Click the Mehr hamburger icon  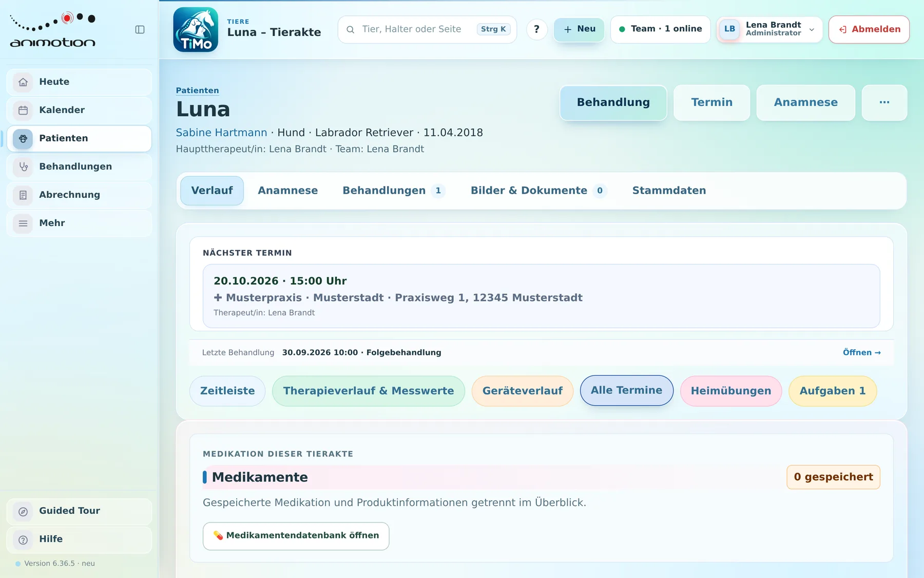(x=23, y=223)
